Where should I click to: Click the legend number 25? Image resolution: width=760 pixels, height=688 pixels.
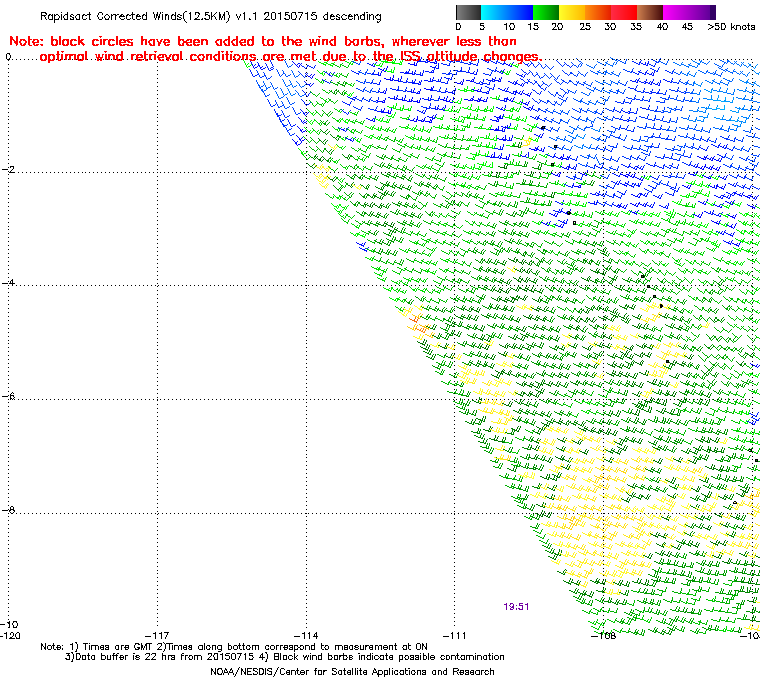pyautogui.click(x=585, y=27)
